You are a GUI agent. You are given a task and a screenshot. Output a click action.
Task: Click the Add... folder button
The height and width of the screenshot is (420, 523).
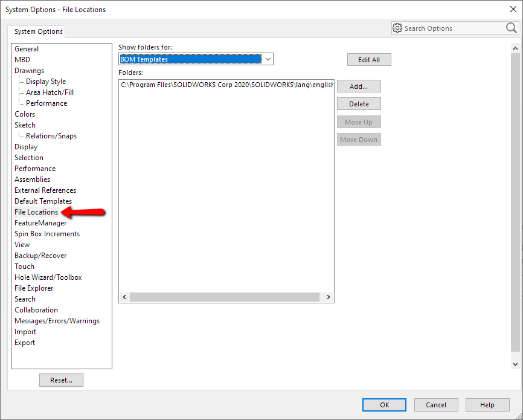pos(359,86)
